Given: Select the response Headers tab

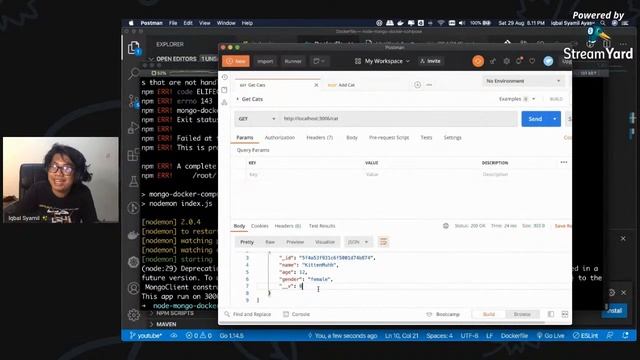Looking at the screenshot, I should 288,226.
